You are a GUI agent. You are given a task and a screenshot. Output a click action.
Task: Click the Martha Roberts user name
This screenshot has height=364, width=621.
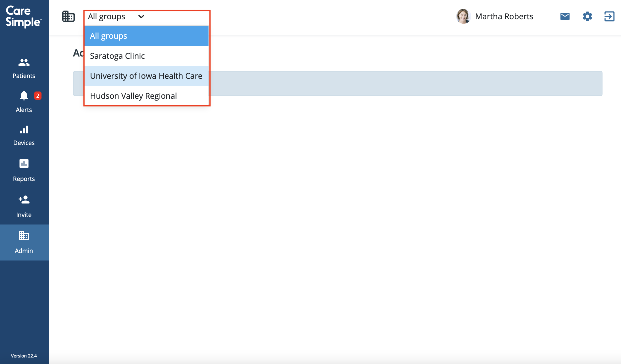tap(504, 16)
